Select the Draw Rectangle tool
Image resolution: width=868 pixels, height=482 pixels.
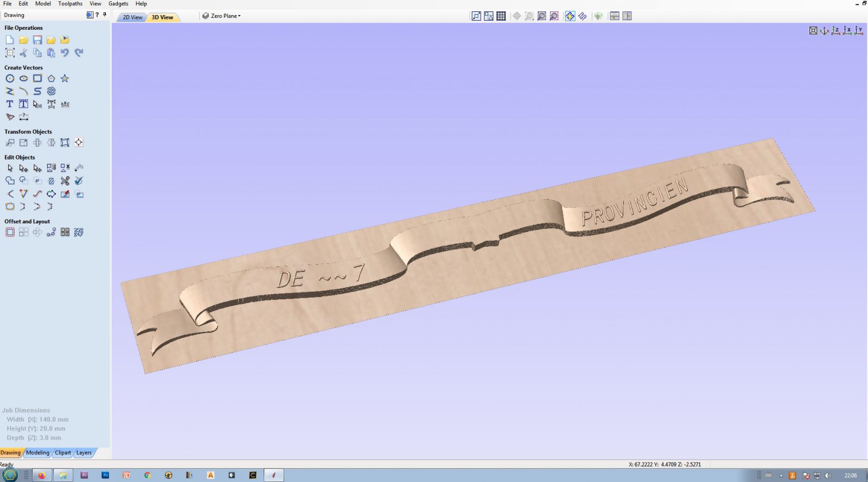pos(37,78)
